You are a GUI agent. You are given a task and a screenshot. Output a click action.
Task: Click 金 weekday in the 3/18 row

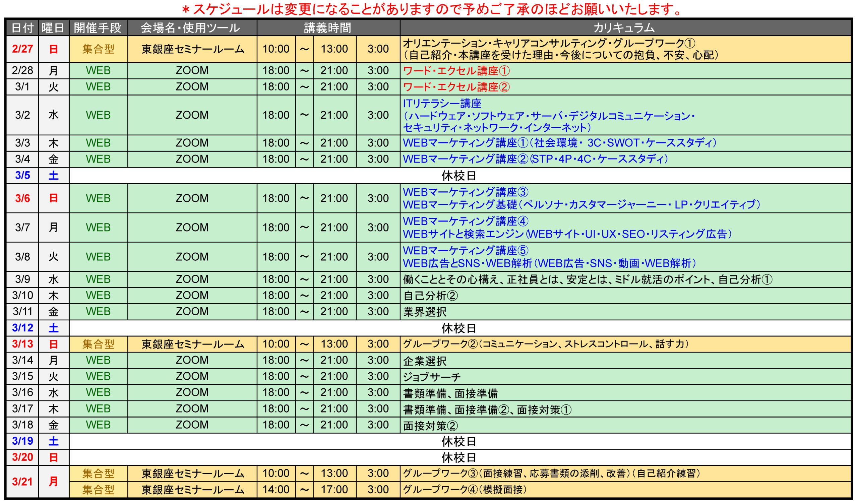point(53,425)
